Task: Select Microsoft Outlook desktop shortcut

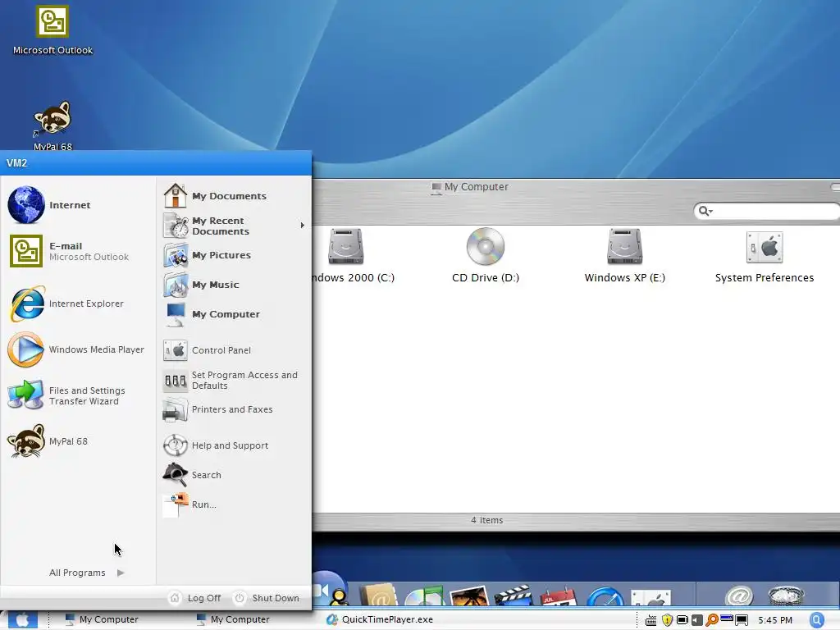Action: (52, 30)
